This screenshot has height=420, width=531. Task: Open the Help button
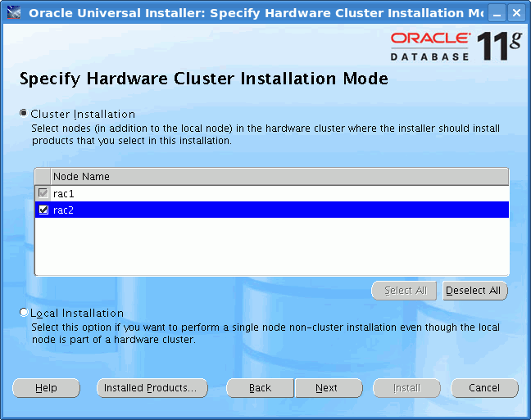[46, 388]
